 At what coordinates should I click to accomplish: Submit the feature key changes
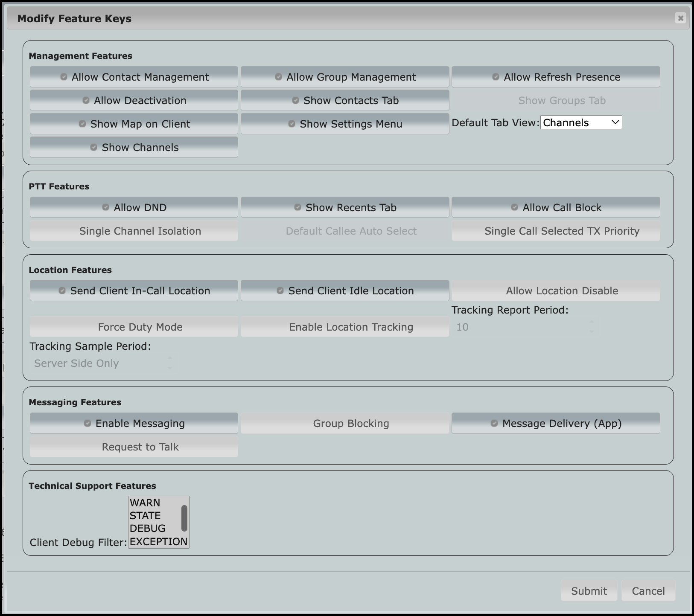589,591
